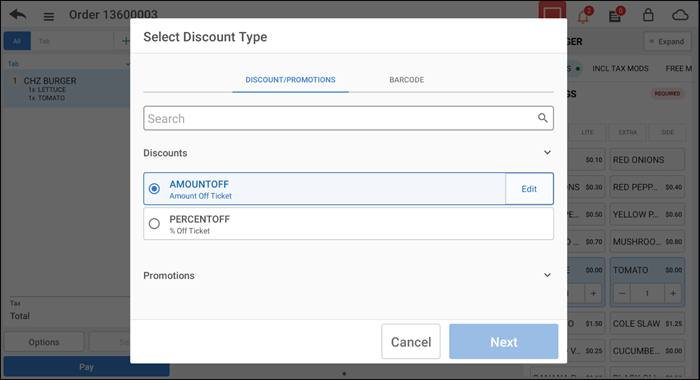The height and width of the screenshot is (380, 700).
Task: Select the YELLOW P... modifier $0.60
Action: pos(647,214)
